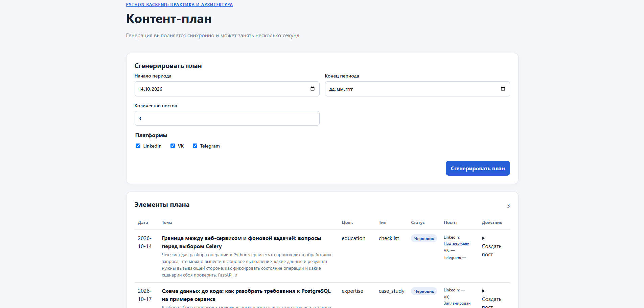The width and height of the screenshot is (644, 308).
Task: Click the Цель column header
Action: click(347, 222)
